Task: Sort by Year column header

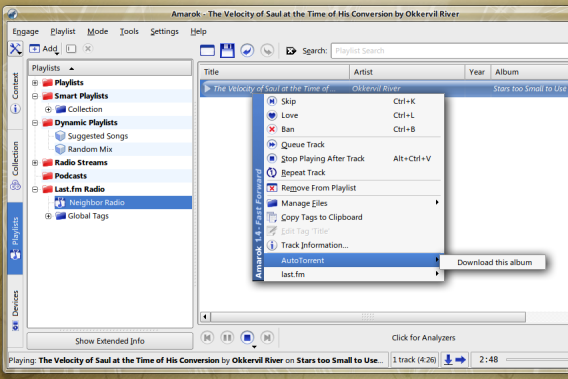Action: point(477,72)
